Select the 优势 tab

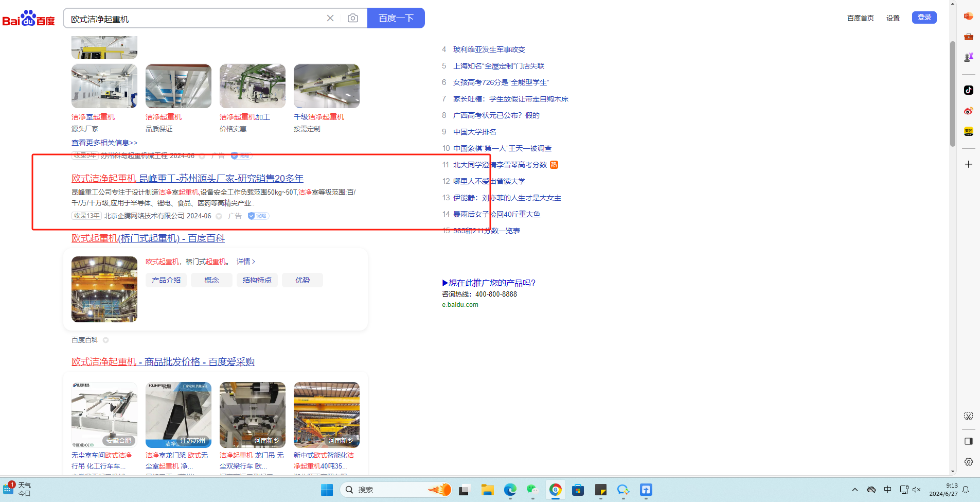pos(302,280)
